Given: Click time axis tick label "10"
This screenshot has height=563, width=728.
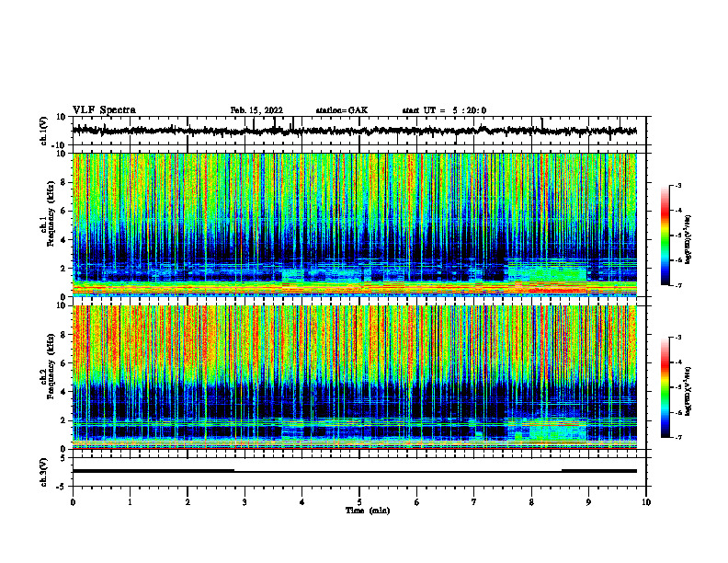Looking at the screenshot, I should tap(646, 502).
